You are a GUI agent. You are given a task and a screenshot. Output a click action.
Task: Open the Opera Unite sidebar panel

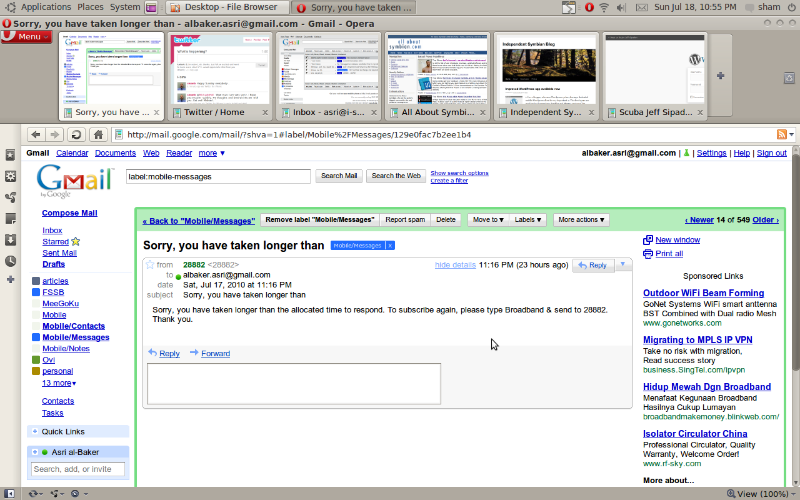point(10,197)
